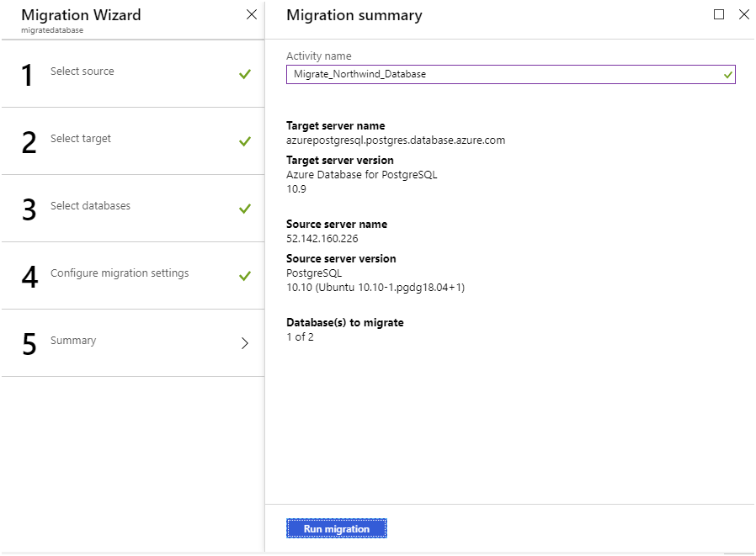Click the step 2 numeral beside Select target
The width and height of the screenshot is (756, 556).
(28, 141)
